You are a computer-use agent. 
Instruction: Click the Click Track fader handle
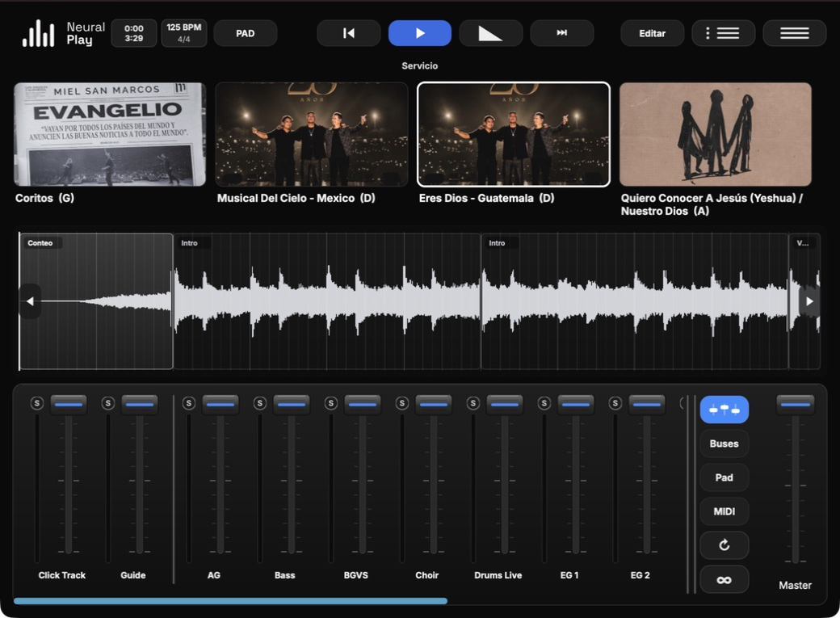pos(69,405)
